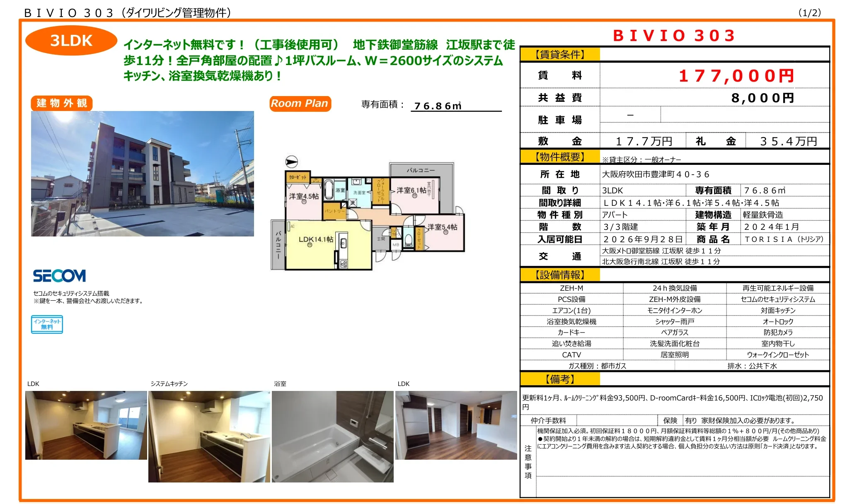Open the 浴室 bathtub photo
This screenshot has width=852, height=504.
point(332,436)
